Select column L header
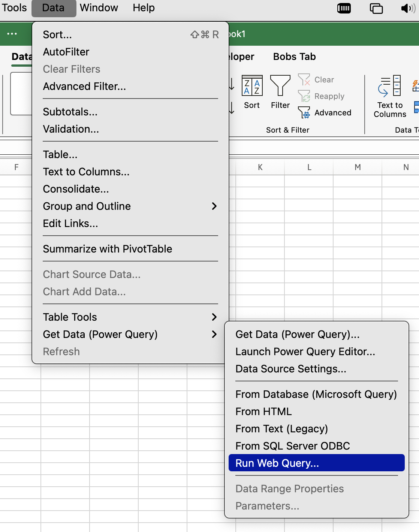Viewport: 419px width, 532px height. pyautogui.click(x=309, y=167)
